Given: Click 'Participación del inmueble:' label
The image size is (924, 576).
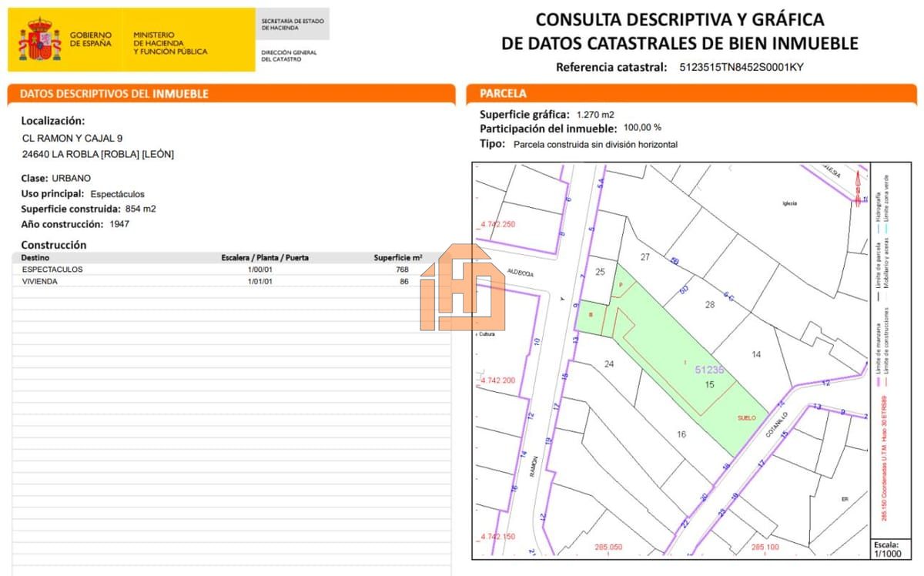Looking at the screenshot, I should click(x=548, y=128).
